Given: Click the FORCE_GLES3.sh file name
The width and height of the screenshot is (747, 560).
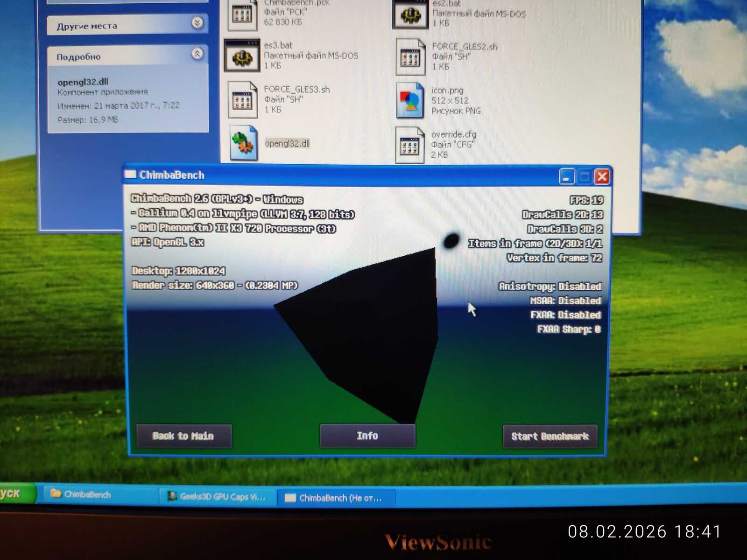Looking at the screenshot, I should coord(297,89).
